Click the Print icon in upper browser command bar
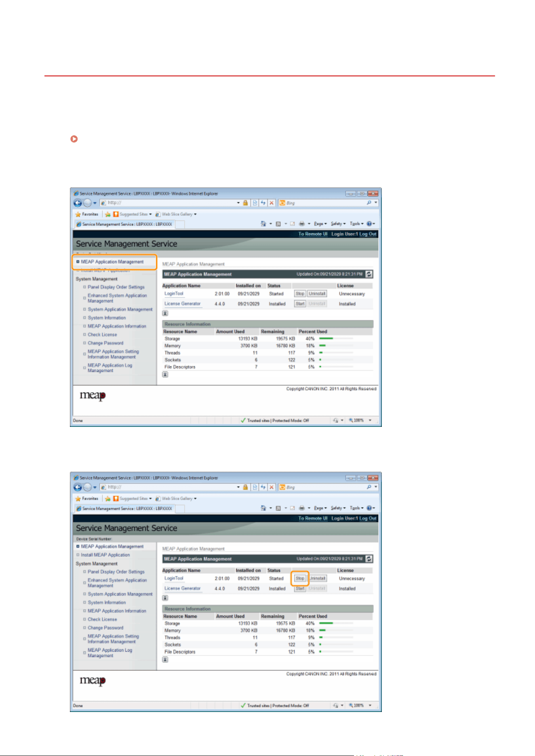The image size is (535, 756). 301,224
